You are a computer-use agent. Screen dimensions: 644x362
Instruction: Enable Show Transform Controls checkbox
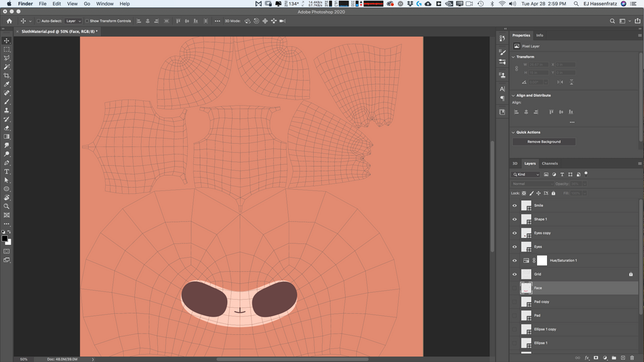click(87, 21)
